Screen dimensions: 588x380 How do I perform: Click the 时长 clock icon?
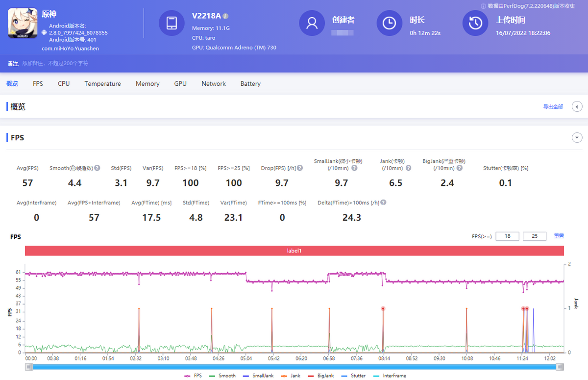(389, 23)
